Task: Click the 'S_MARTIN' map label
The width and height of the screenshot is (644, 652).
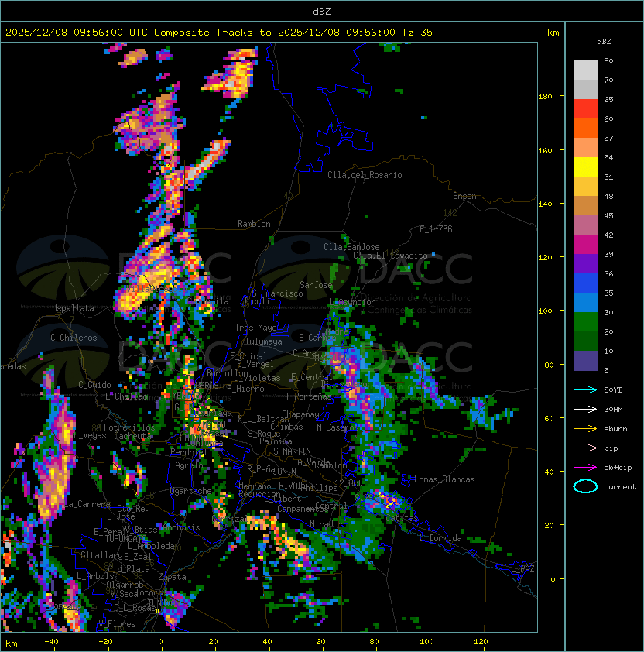Action: pyautogui.click(x=292, y=451)
